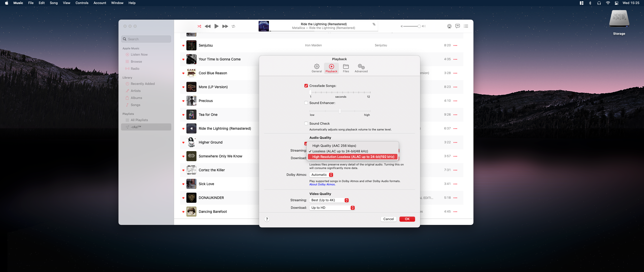Click the volume slider
The height and width of the screenshot is (272, 644).
coord(411,26)
